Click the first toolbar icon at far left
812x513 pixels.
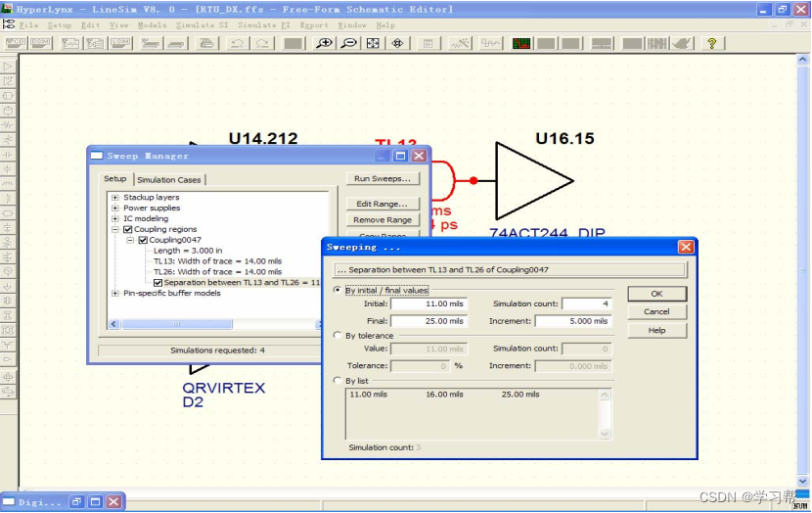(x=15, y=43)
